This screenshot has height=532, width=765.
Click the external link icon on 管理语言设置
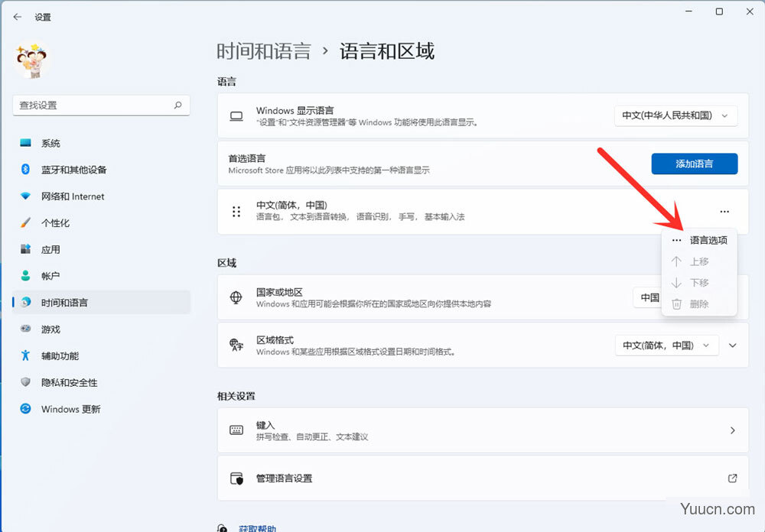732,478
